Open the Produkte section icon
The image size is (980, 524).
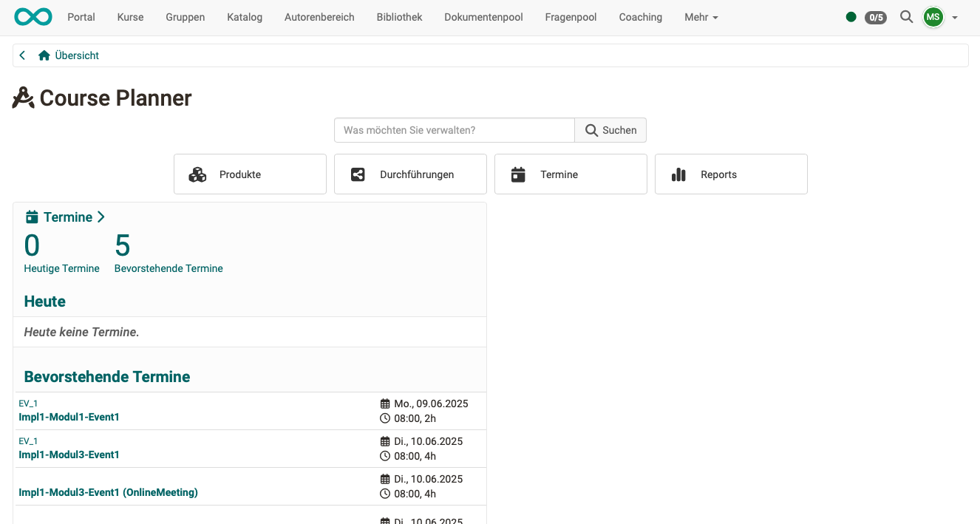[x=197, y=174]
